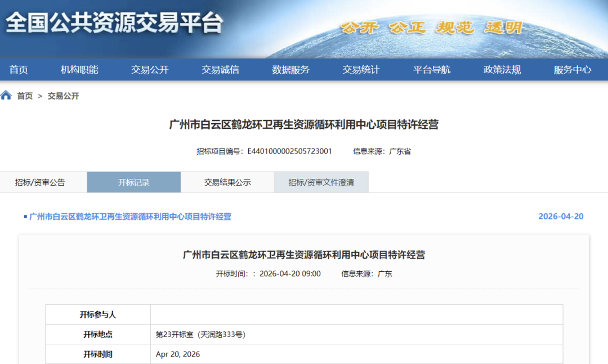Select 交易公开 in the top navigation bar

point(150,70)
